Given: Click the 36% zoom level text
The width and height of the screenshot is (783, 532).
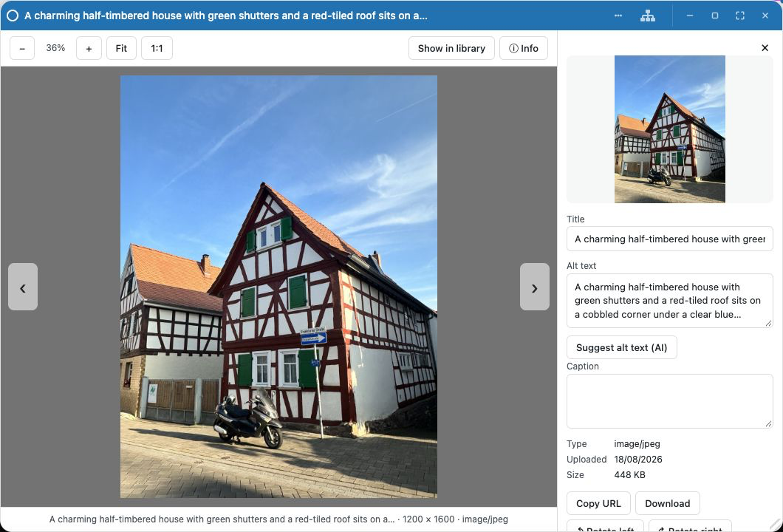Looking at the screenshot, I should pos(55,48).
